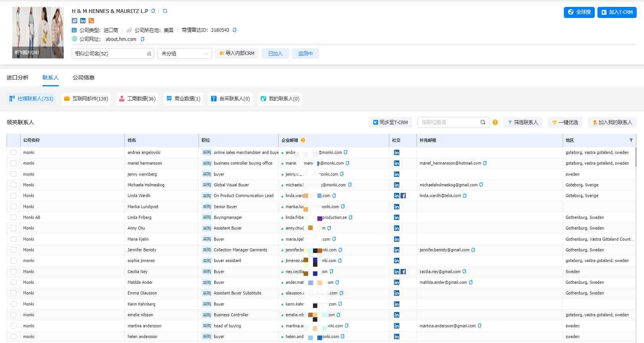Select the 联系人 tab
644x343 pixels.
[50, 78]
